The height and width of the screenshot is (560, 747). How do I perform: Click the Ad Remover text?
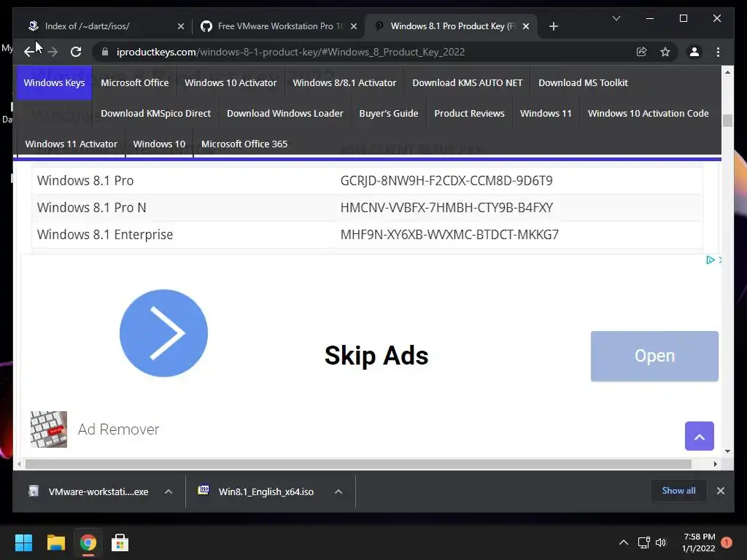tap(119, 429)
